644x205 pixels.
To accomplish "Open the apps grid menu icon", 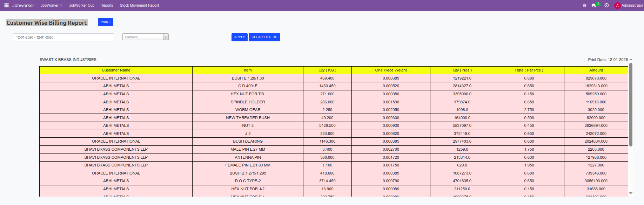I will click(6, 6).
